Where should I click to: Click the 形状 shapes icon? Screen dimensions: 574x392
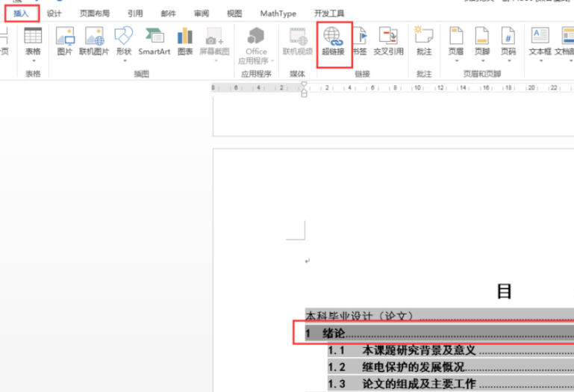point(124,36)
